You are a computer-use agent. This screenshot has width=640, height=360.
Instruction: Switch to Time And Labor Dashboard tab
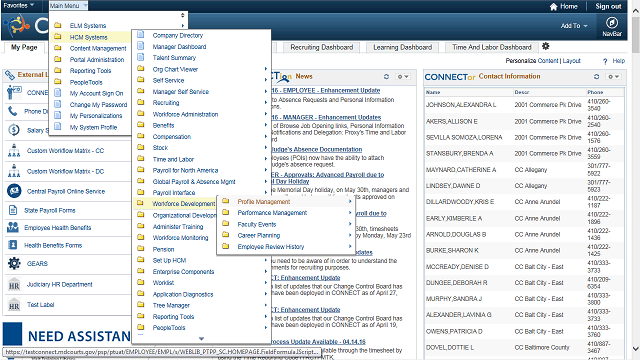point(492,47)
